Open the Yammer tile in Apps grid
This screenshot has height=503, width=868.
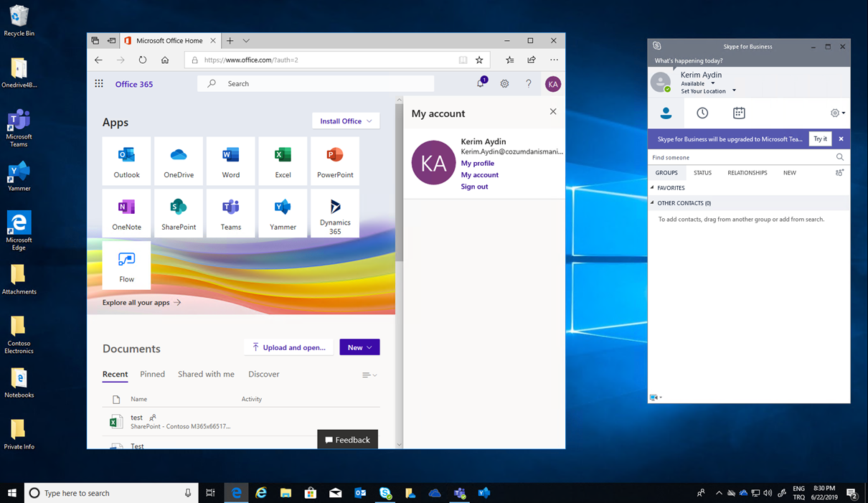coord(283,213)
